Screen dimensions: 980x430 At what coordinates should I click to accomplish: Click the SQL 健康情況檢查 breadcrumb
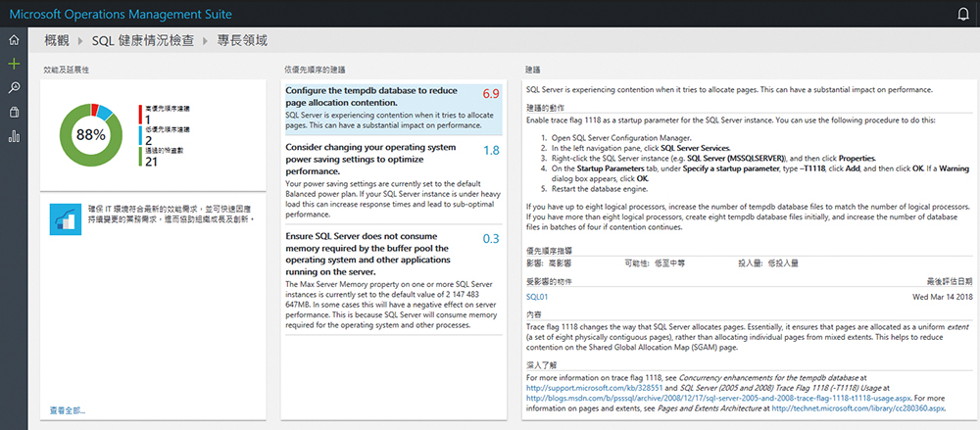(x=142, y=41)
